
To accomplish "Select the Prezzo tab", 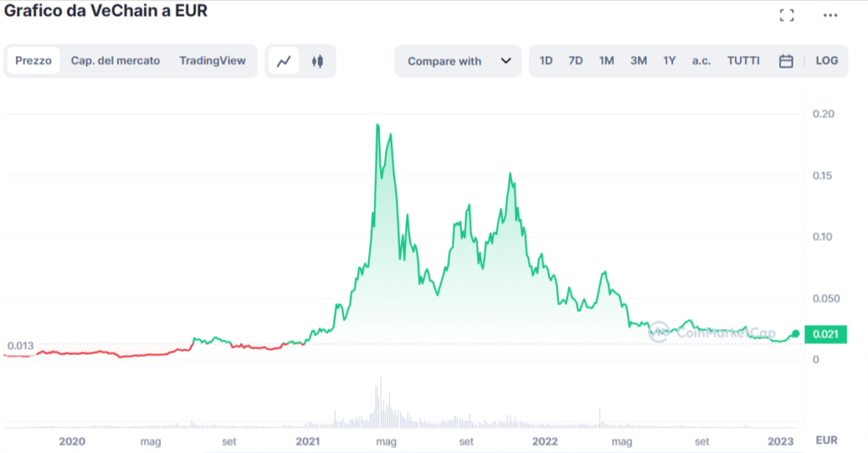I will point(33,61).
